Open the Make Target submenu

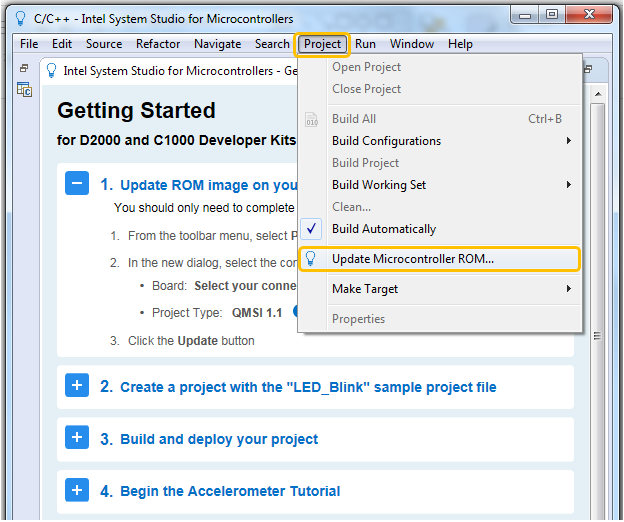coord(365,289)
